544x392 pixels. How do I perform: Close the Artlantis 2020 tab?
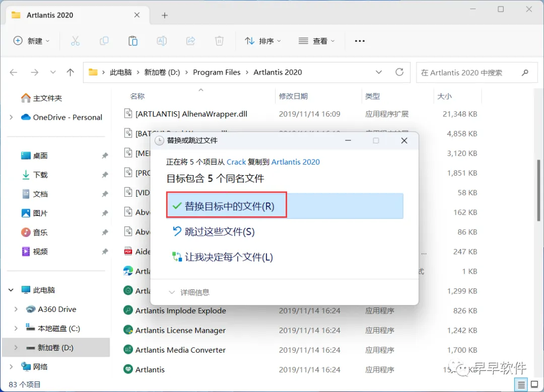(137, 15)
